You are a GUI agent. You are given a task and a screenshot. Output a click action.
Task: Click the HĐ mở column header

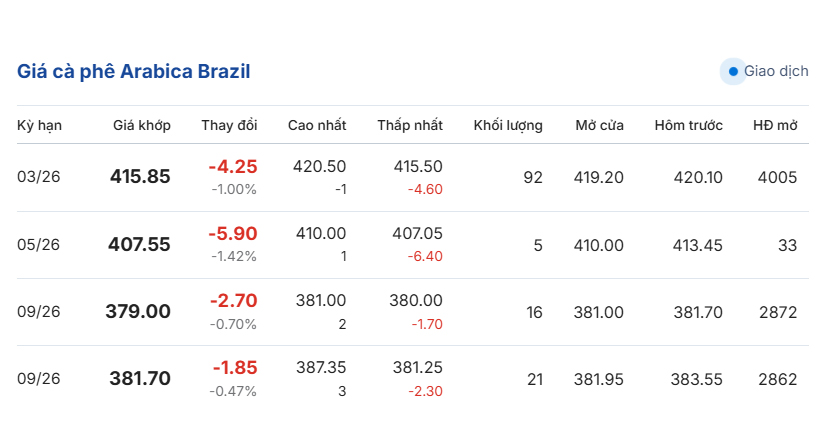click(775, 125)
